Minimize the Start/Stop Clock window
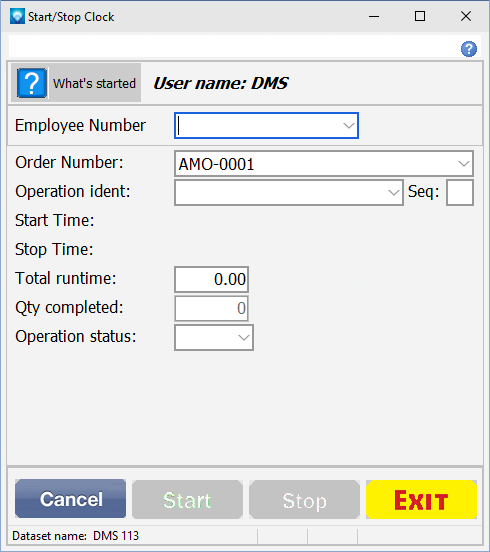 point(374,17)
